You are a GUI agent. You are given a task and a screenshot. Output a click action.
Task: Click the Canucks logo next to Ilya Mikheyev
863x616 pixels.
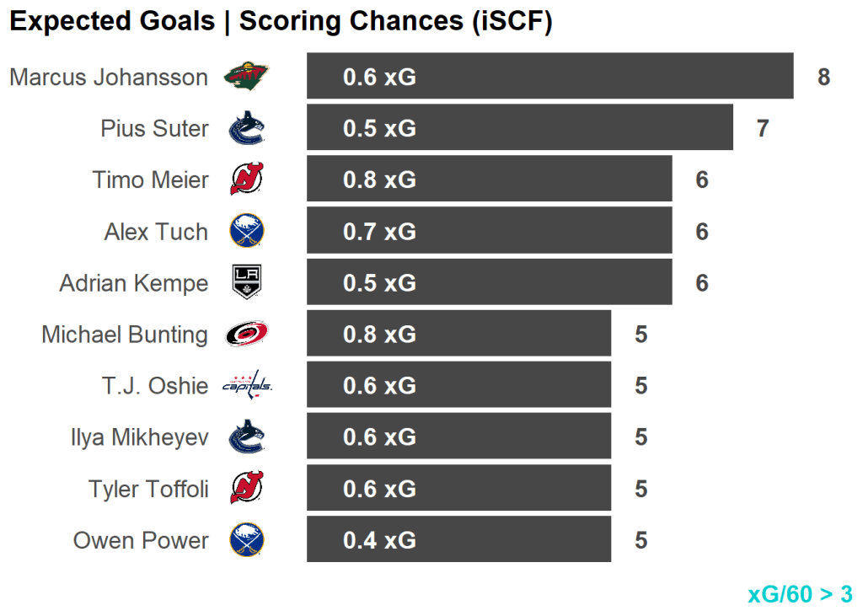[x=246, y=437]
